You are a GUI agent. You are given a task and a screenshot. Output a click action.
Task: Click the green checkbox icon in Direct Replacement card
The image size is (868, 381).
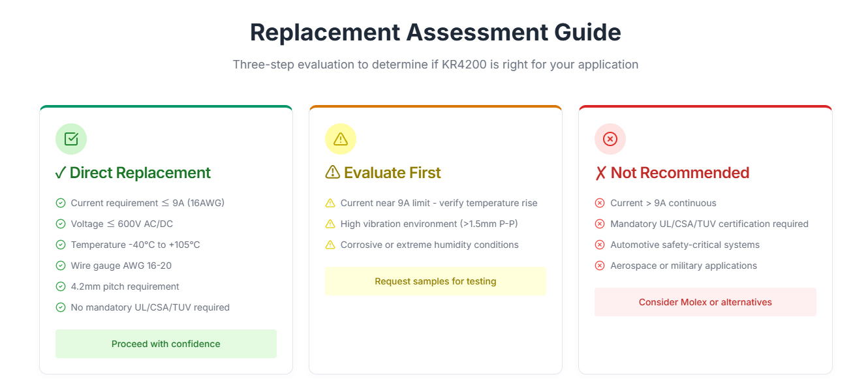coord(71,139)
